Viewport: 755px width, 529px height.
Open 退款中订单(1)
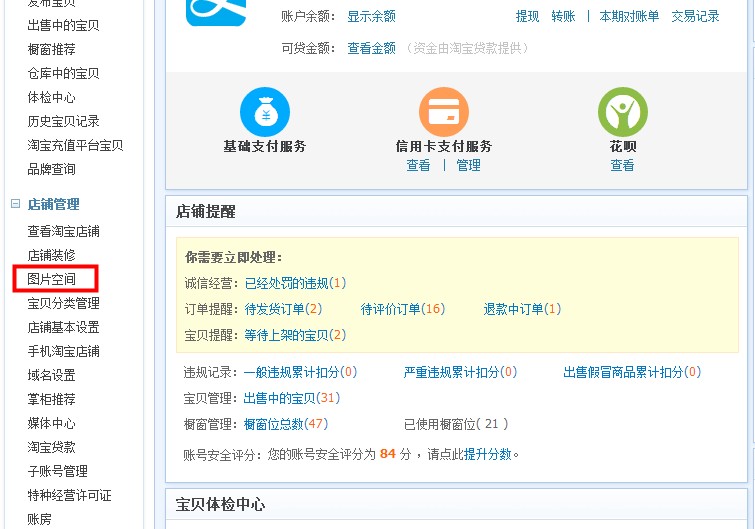click(522, 309)
